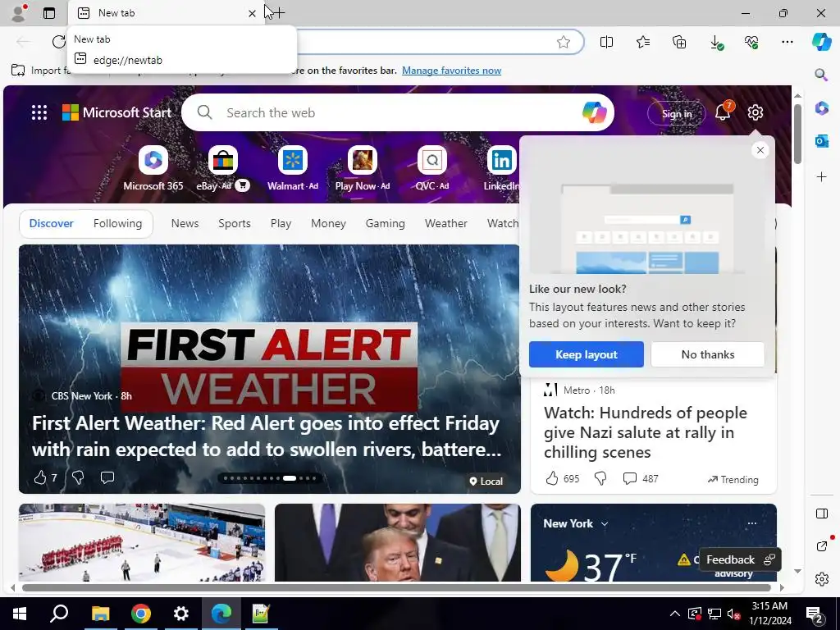840x630 pixels.
Task: Switch to the Discover tab
Action: (x=52, y=223)
